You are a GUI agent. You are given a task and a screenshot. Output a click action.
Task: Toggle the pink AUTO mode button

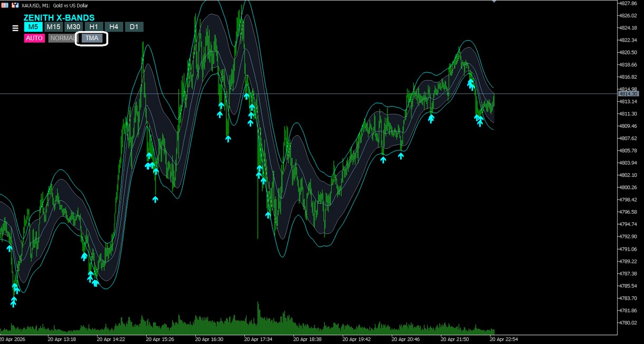(34, 38)
